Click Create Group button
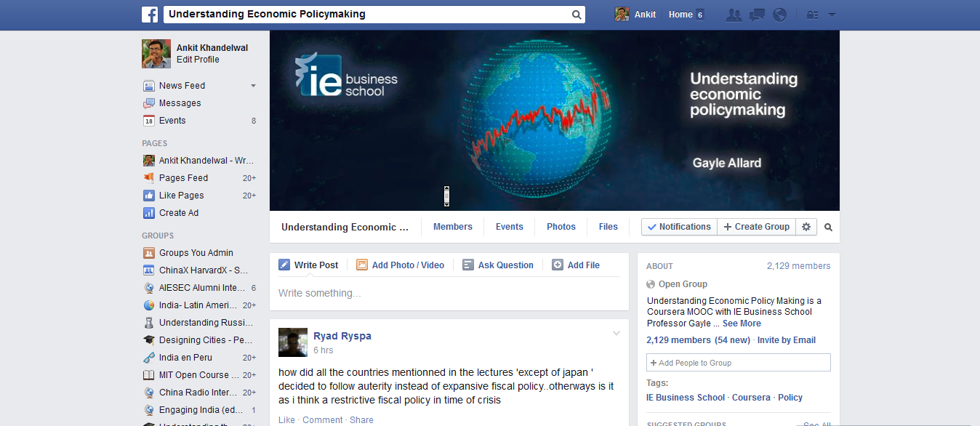980x426 pixels. pyautogui.click(x=756, y=227)
